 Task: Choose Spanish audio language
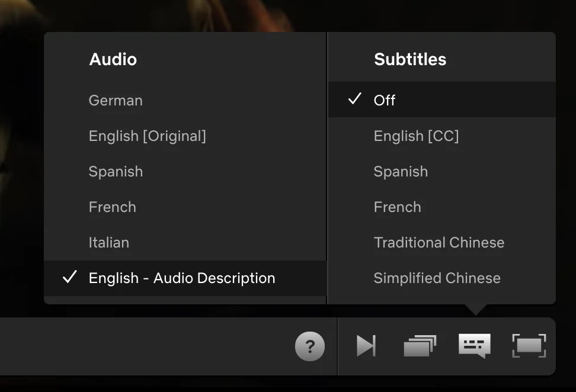[116, 172]
